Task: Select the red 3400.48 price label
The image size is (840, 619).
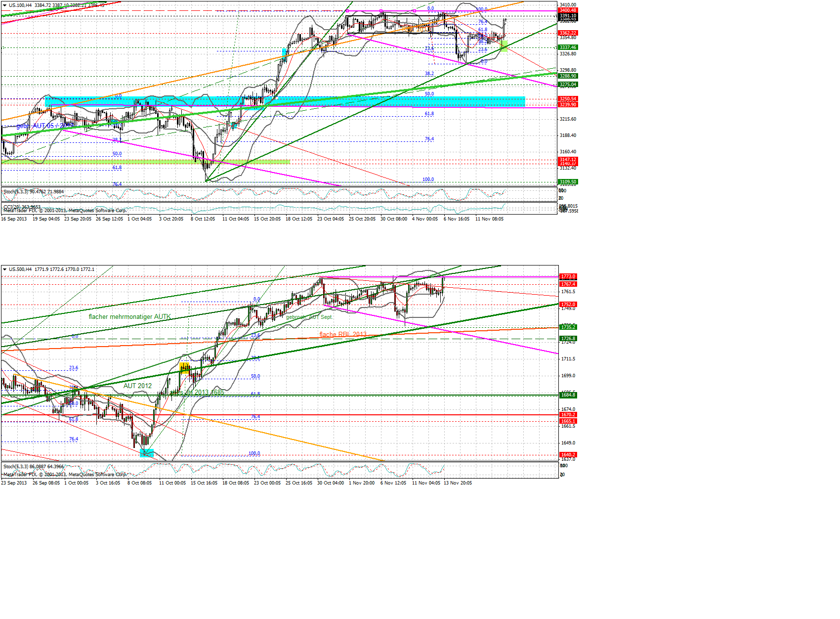Action: coord(568,10)
